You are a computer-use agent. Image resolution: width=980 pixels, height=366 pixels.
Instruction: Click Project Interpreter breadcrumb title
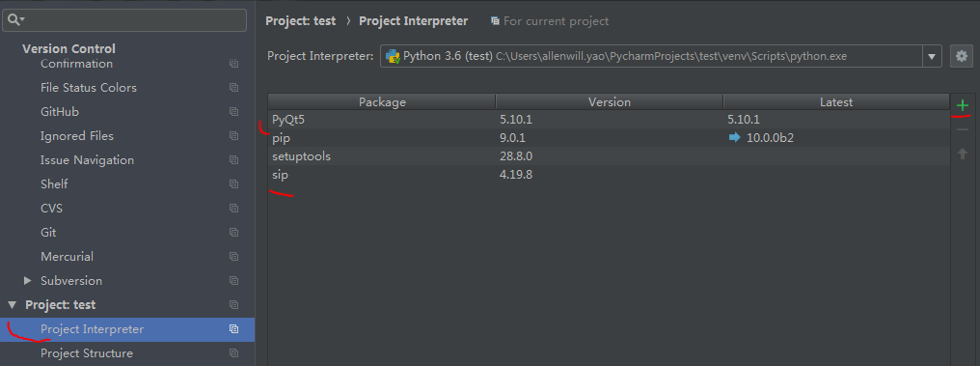(x=413, y=21)
